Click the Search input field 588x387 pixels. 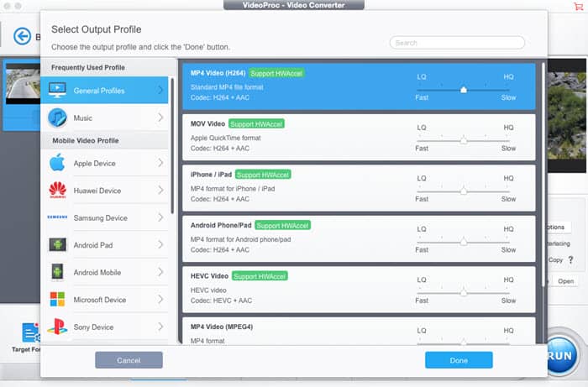point(457,43)
